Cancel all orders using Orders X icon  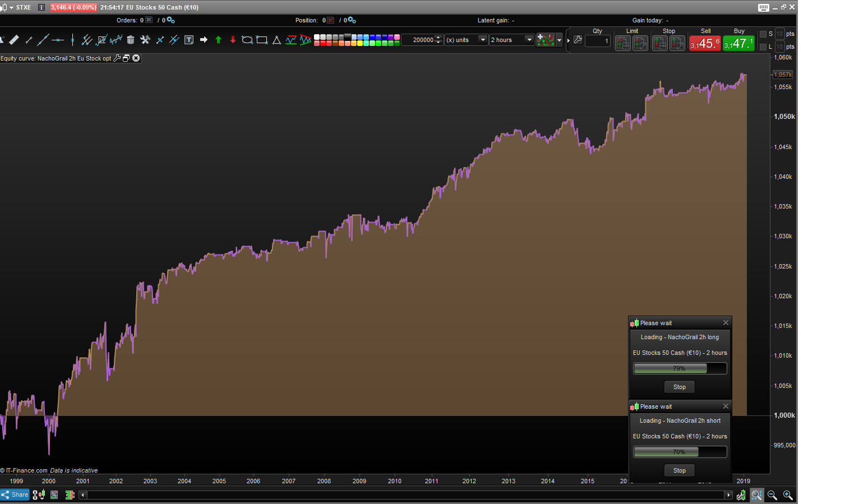pos(149,20)
